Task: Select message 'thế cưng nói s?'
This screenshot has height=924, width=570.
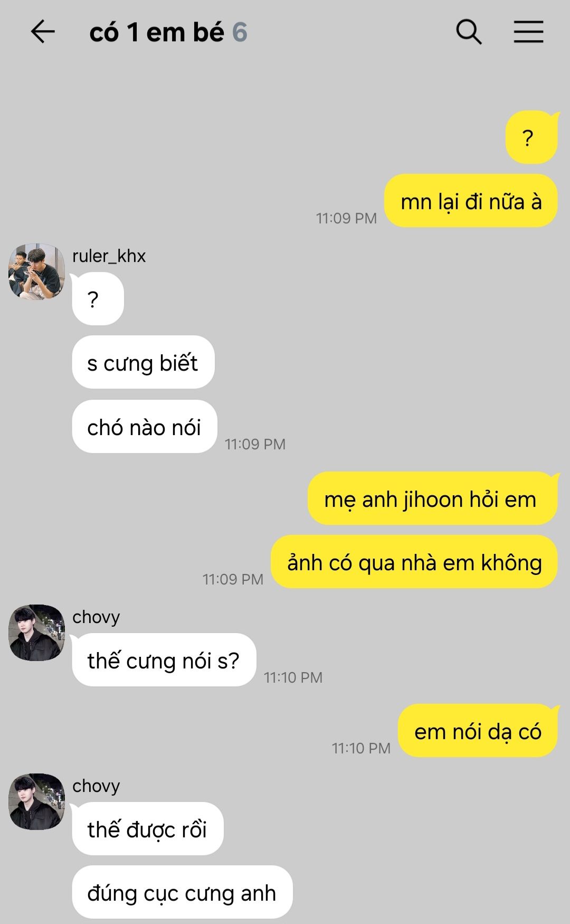Action: (x=164, y=660)
